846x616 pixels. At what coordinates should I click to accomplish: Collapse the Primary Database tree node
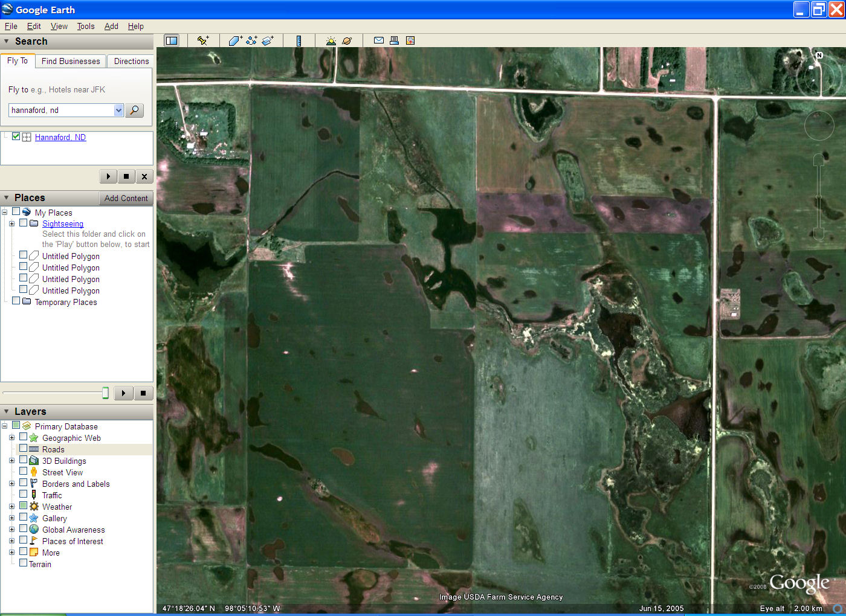pyautogui.click(x=5, y=426)
